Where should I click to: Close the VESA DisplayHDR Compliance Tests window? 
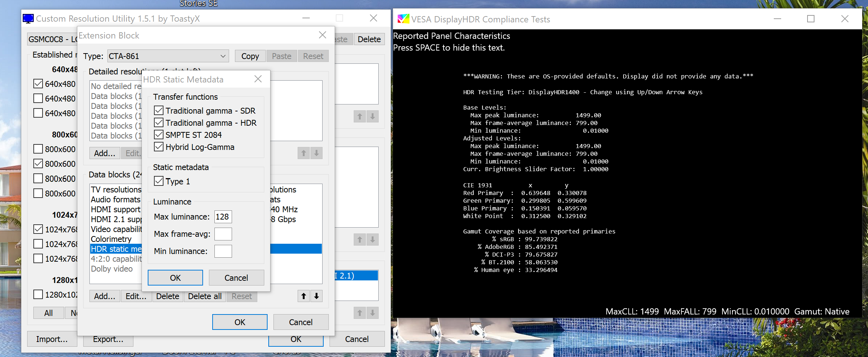point(845,19)
